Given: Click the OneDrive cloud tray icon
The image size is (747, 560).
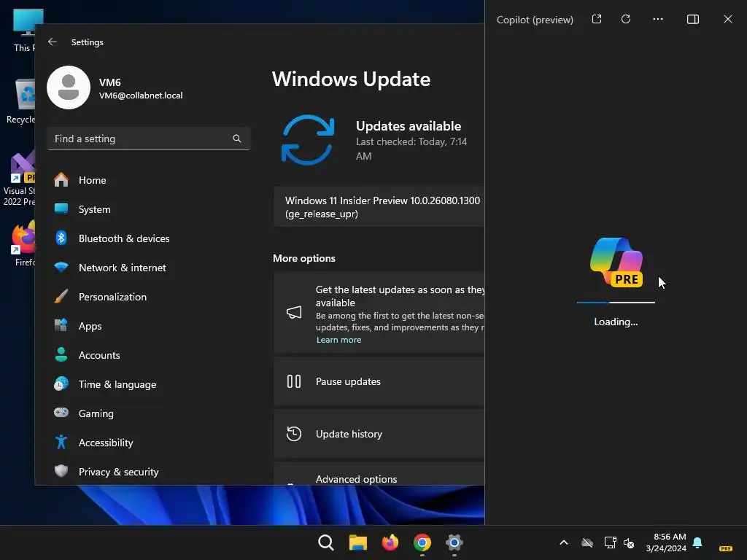Looking at the screenshot, I should coord(587,542).
